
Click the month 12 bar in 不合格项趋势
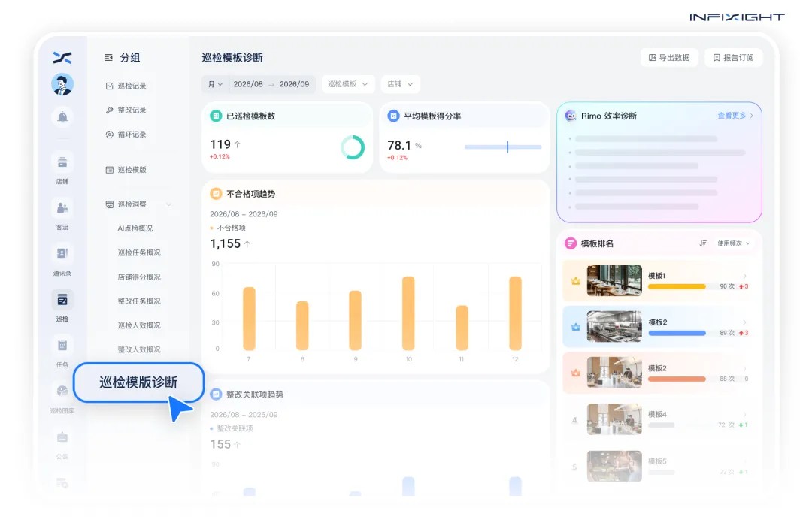tap(515, 313)
